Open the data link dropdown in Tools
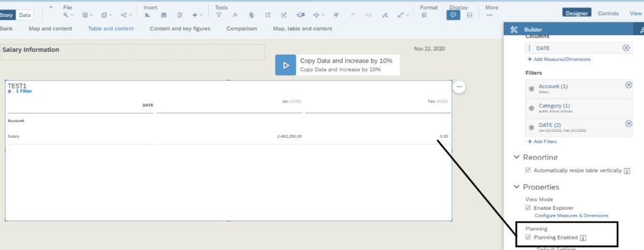This screenshot has width=644, height=250. click(403, 15)
